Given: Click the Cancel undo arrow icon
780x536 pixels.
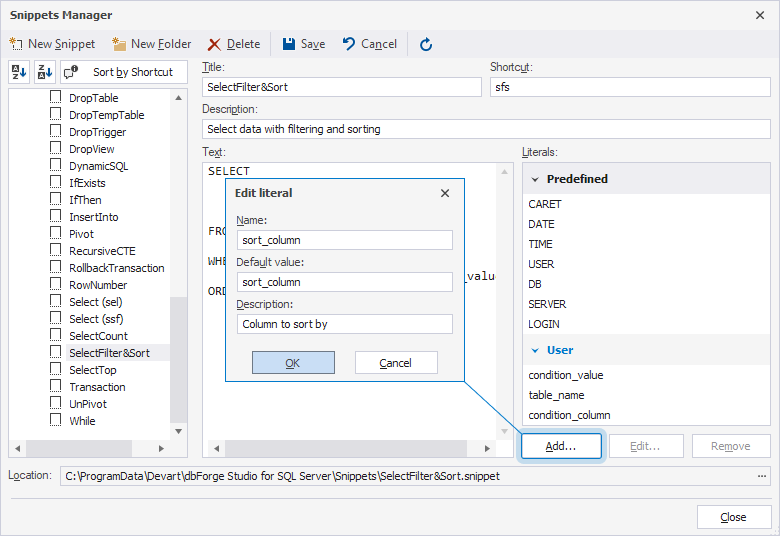Looking at the screenshot, I should point(349,44).
